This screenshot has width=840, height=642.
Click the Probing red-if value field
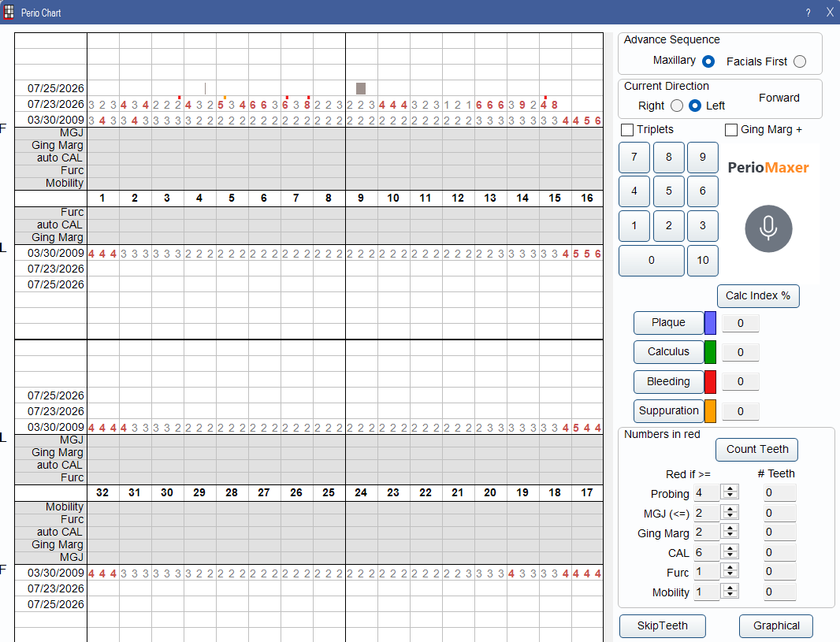tap(707, 492)
